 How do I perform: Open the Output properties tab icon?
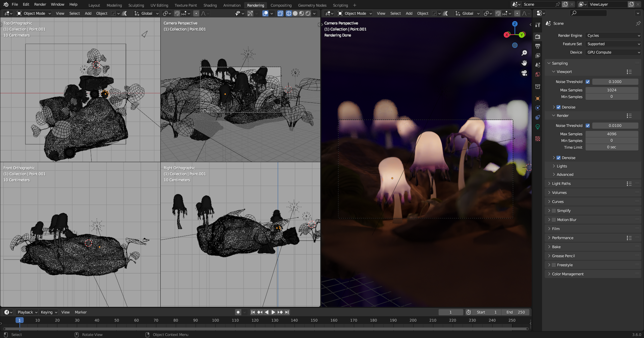click(x=538, y=46)
